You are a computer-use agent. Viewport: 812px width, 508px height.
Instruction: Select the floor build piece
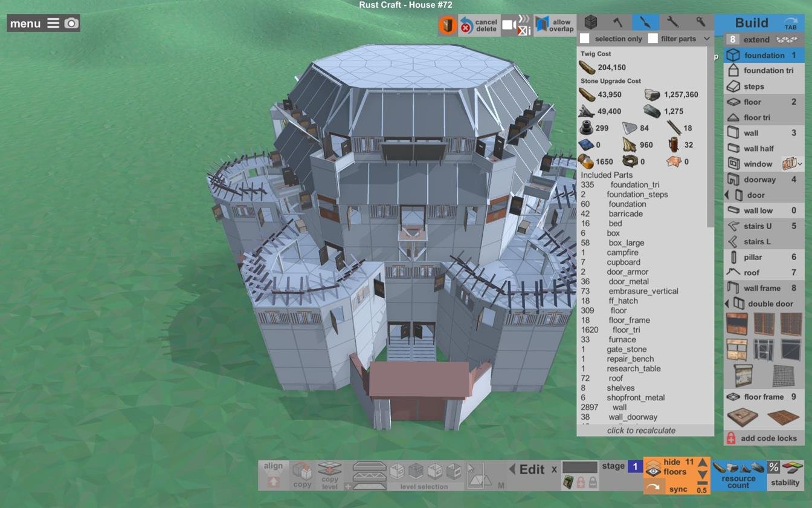[764, 102]
